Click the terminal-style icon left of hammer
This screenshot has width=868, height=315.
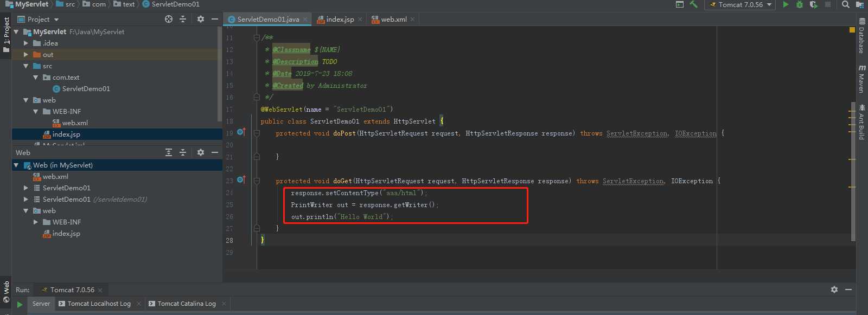[x=680, y=4]
